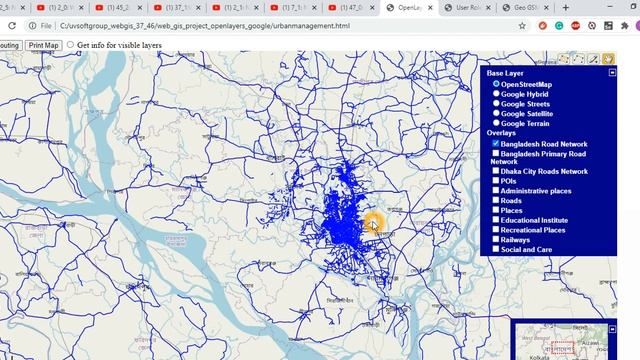The image size is (640, 360).
Task: Switch to the (1) 45_2 YouTube tab
Action: (118, 7)
